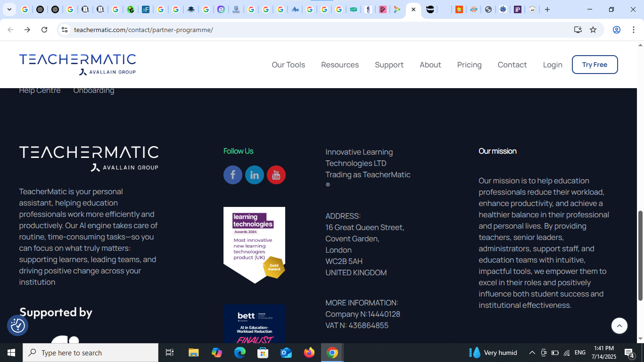Open the Support navigation menu
Viewport: 644px width, 362px height.
[389, 65]
